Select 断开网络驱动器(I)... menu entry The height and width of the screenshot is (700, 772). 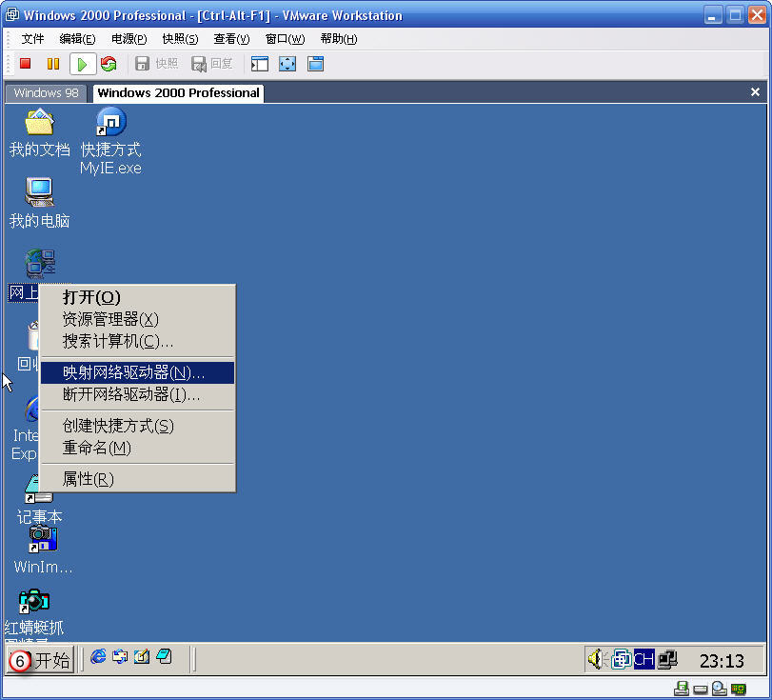point(137,394)
